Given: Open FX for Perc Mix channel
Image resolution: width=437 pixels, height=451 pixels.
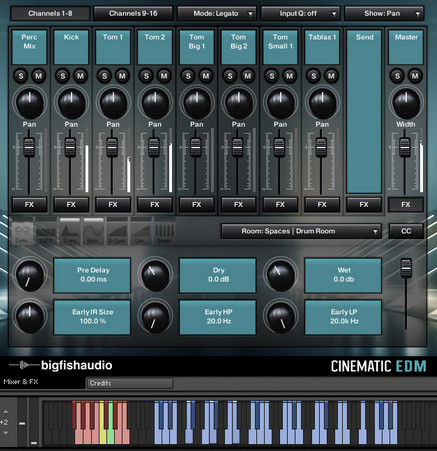Looking at the screenshot, I should 29,205.
